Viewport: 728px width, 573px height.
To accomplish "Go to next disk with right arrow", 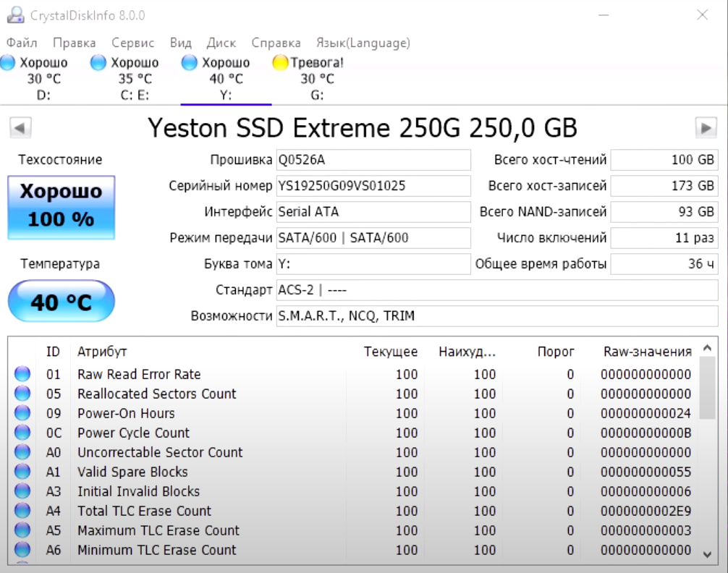I will (706, 127).
